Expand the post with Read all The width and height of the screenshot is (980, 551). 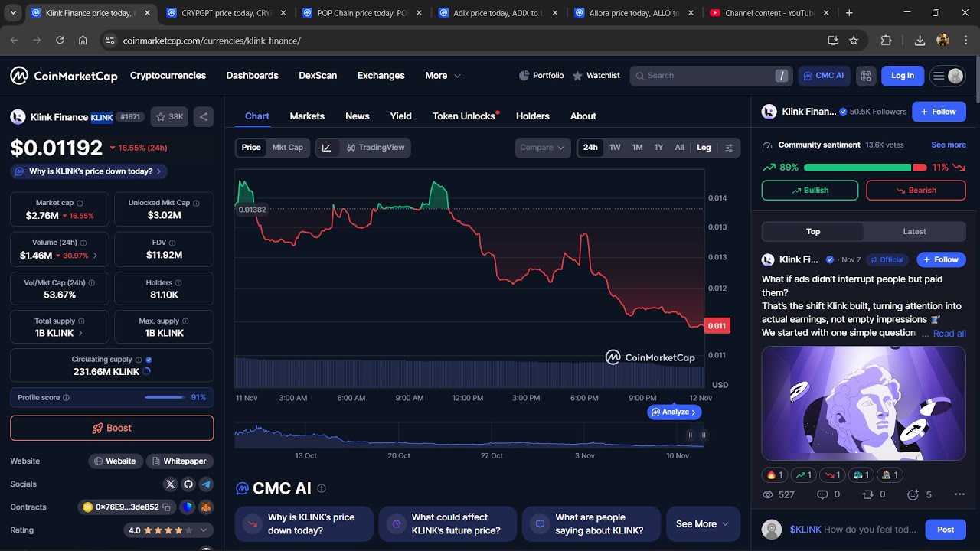click(949, 333)
